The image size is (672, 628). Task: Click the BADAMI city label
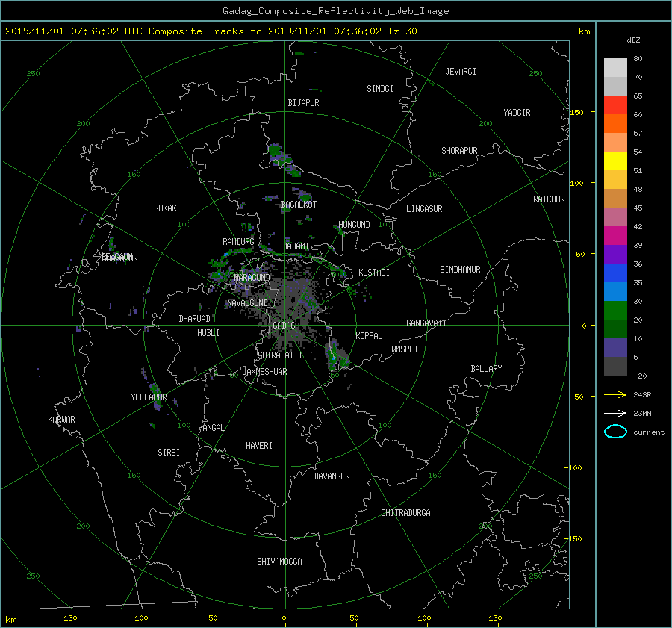click(296, 246)
